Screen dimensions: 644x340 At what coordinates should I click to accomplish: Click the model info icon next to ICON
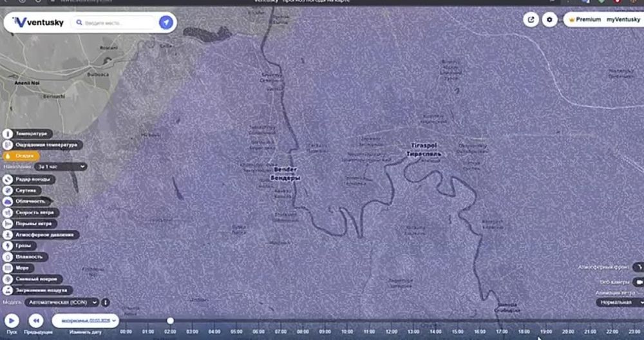coord(106,301)
